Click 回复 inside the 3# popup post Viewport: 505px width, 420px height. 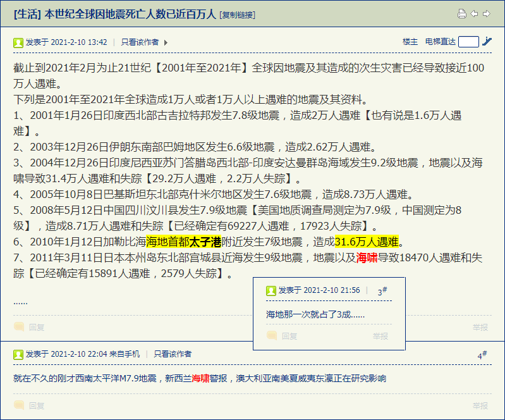click(x=289, y=337)
